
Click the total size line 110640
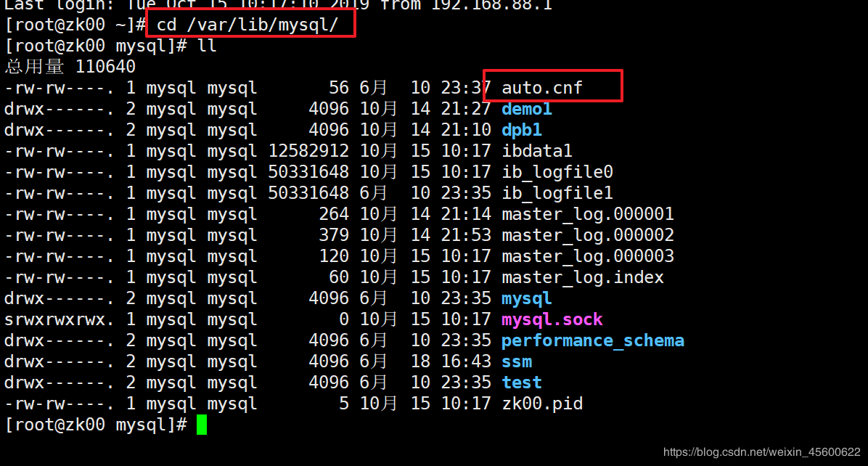70,66
